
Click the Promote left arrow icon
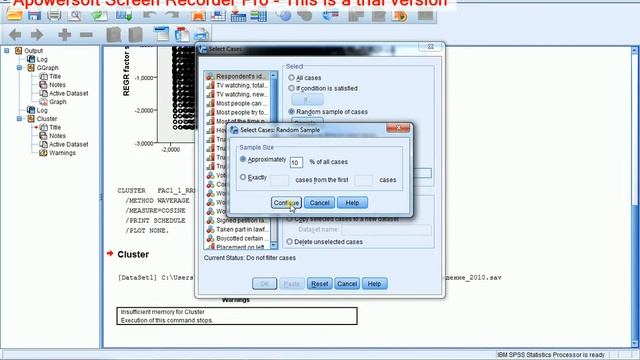[15, 35]
